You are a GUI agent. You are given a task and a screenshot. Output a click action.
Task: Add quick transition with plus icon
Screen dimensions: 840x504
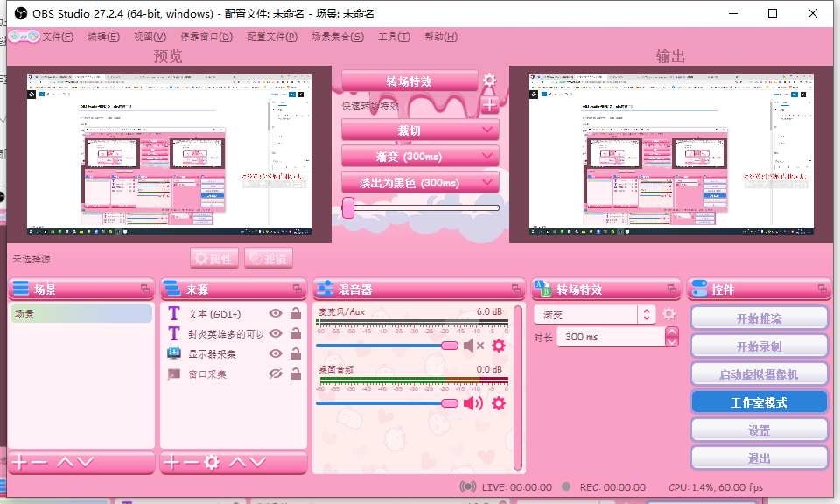pyautogui.click(x=490, y=106)
